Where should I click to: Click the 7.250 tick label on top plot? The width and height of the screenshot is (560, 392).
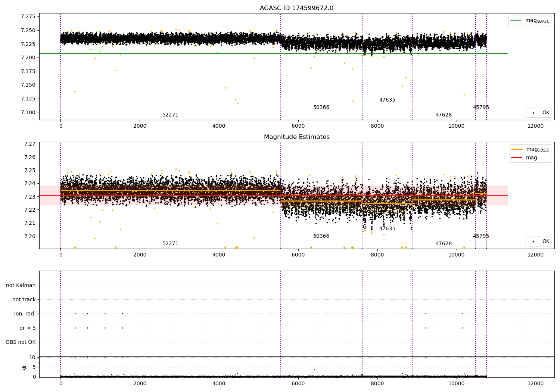[28, 30]
